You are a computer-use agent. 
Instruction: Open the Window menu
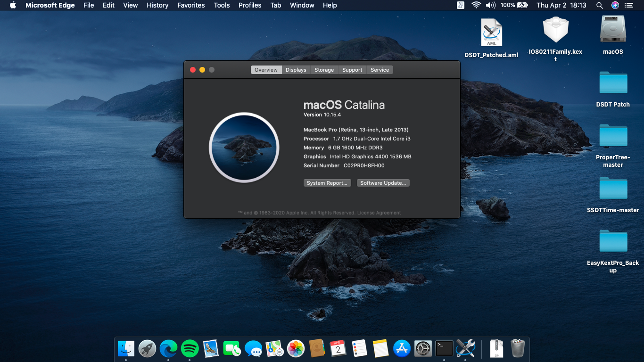(302, 5)
